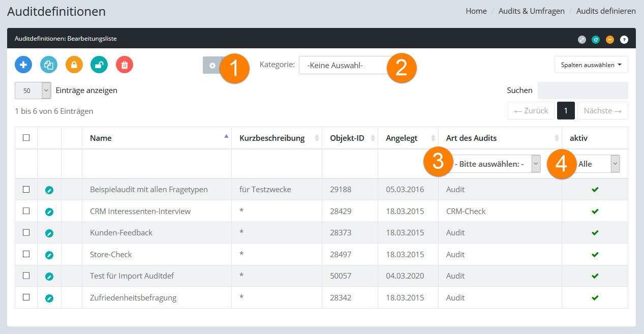Toggle the select-all checkbox in table header

26,138
